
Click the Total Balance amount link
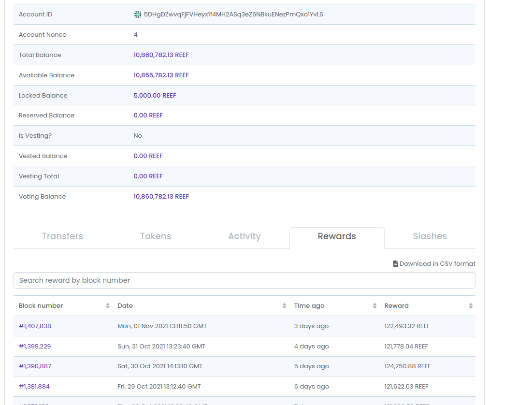click(x=161, y=55)
